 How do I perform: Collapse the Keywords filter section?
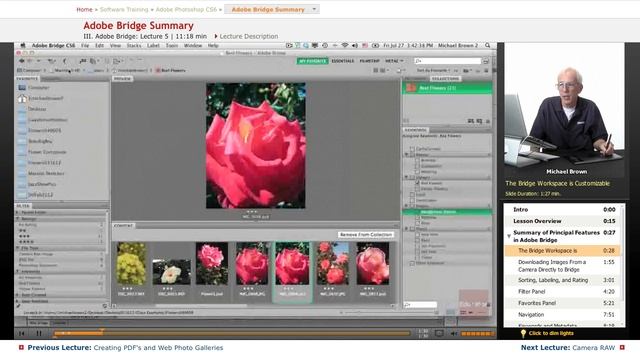coord(18,271)
